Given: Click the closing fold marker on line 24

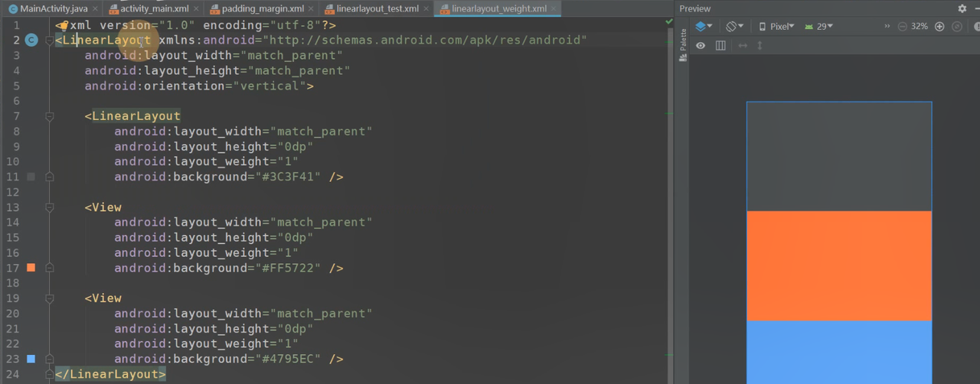Looking at the screenshot, I should tap(49, 374).
